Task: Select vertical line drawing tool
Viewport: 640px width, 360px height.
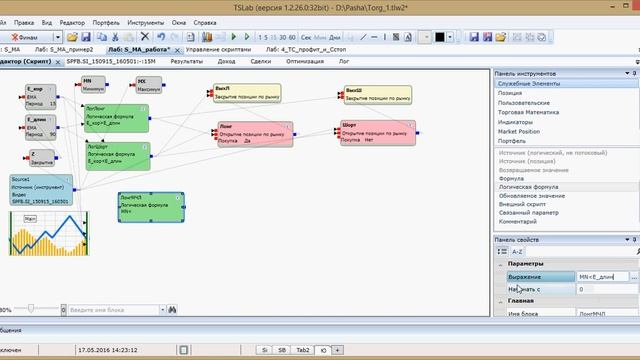Action: pyautogui.click(x=384, y=37)
